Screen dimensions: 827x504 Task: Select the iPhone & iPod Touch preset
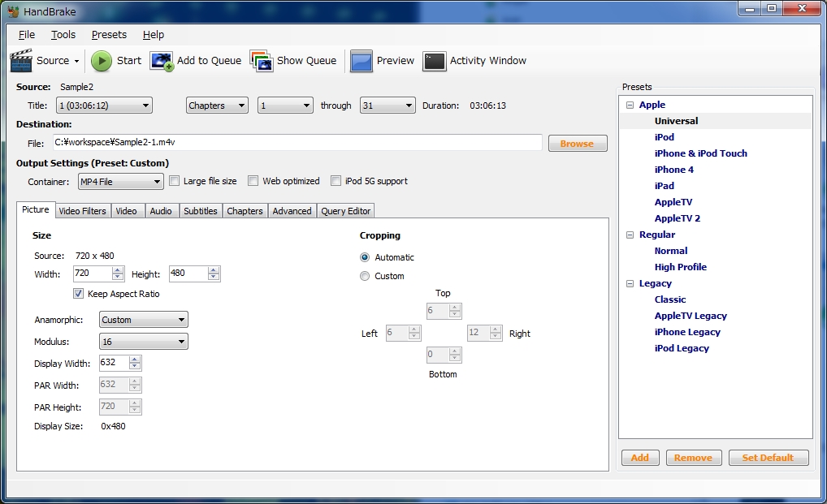[700, 153]
